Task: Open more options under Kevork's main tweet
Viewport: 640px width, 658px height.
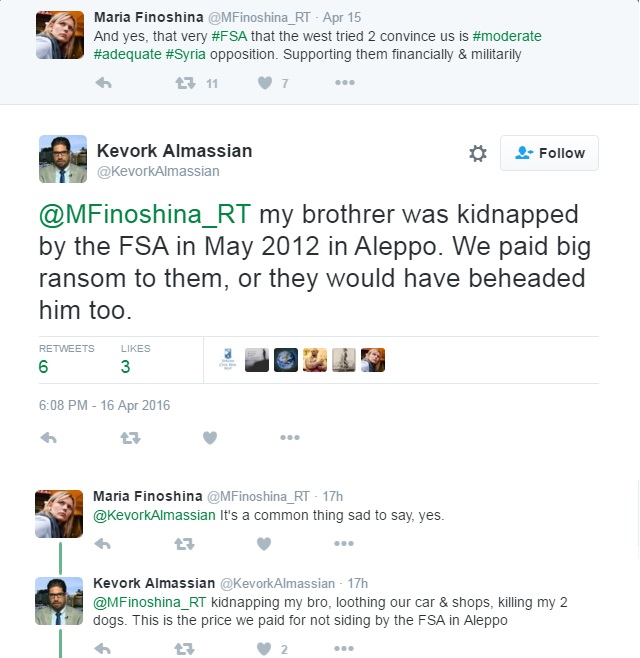Action: 290,437
